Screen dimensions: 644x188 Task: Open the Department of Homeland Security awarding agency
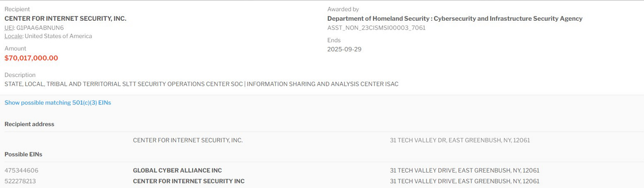coord(455,19)
